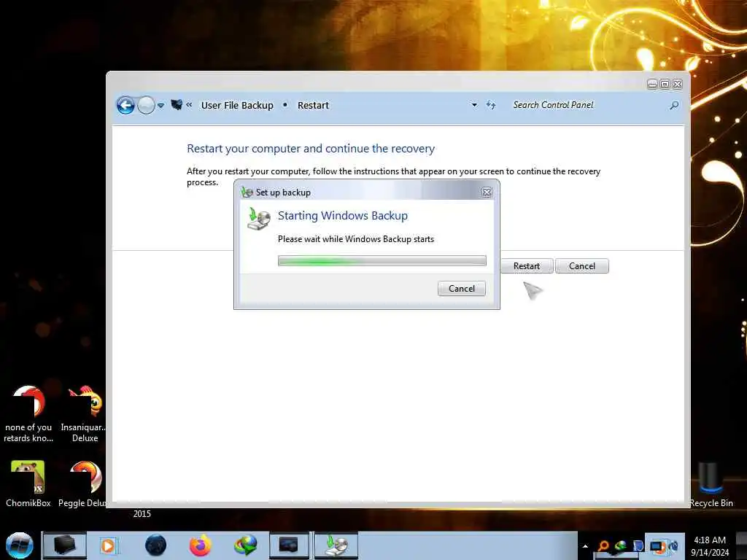This screenshot has height=560, width=747.
Task: Open the 'none of you' desktop shortcut
Action: (x=28, y=413)
